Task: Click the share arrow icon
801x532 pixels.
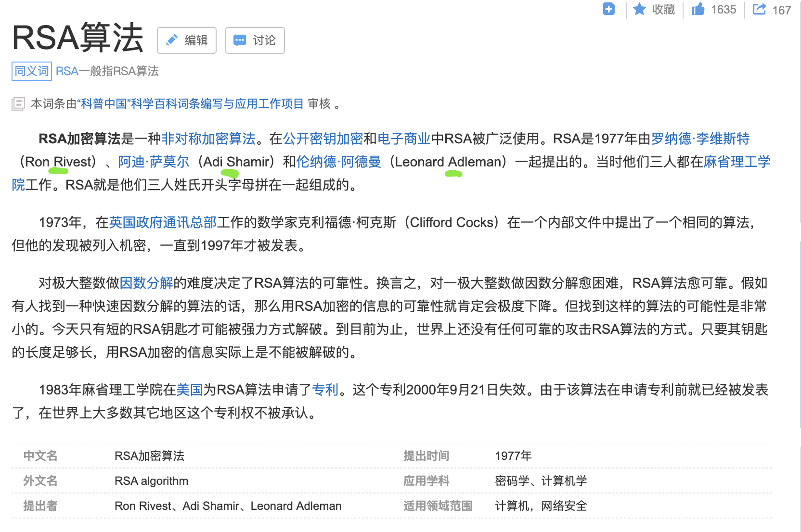Action: click(759, 9)
